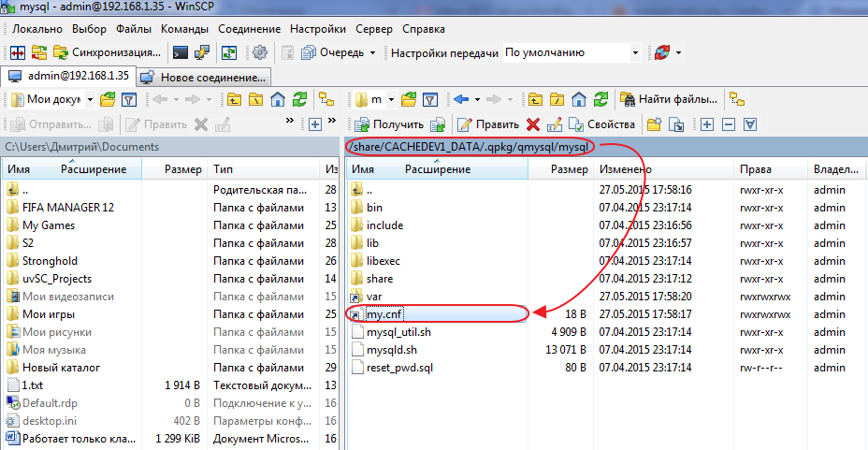
Task: Open the Соединение menu
Action: pos(249,29)
